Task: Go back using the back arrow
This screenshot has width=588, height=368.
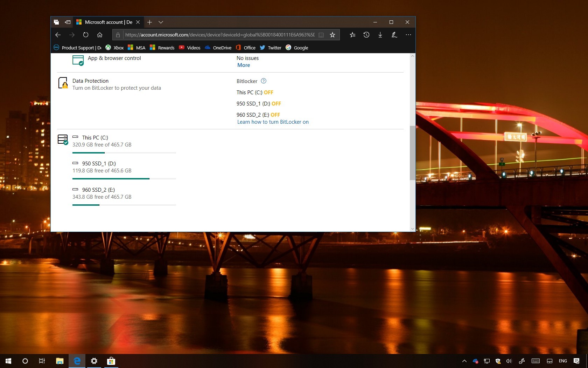Action: click(58, 35)
